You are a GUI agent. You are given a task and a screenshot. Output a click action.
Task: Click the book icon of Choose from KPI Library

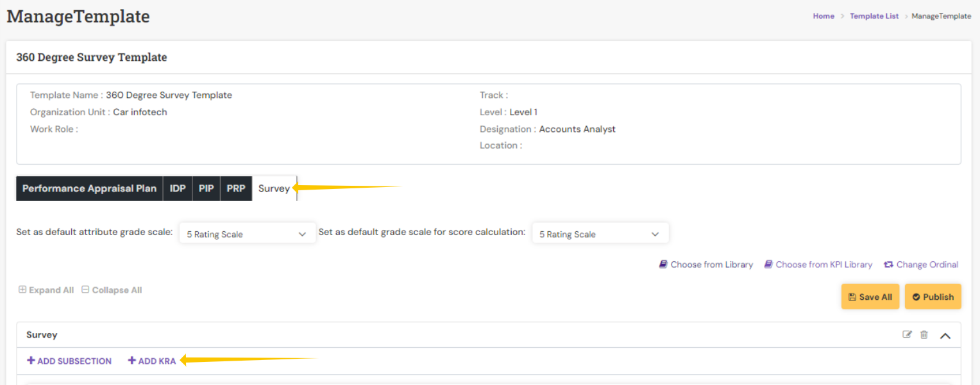tap(768, 265)
